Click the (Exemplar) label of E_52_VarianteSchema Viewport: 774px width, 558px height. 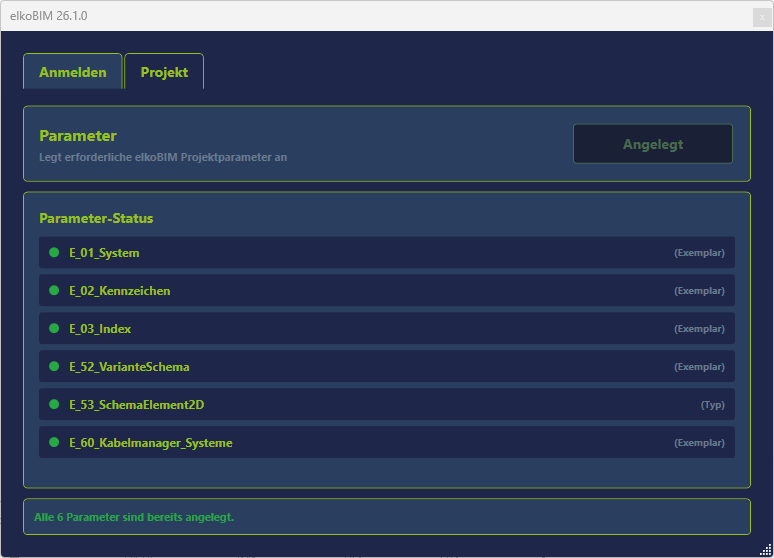click(699, 367)
